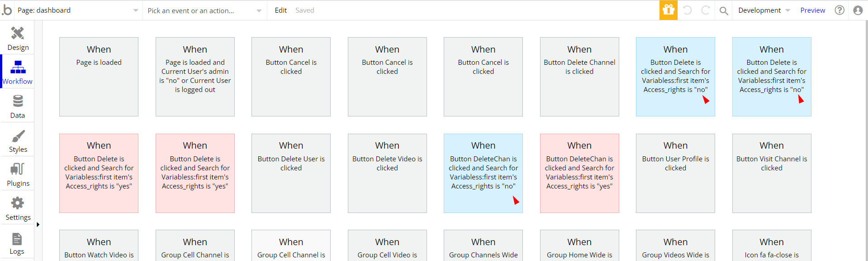Viewport: 868px width, 261px height.
Task: Select the Page is loaded event box
Action: (x=99, y=77)
